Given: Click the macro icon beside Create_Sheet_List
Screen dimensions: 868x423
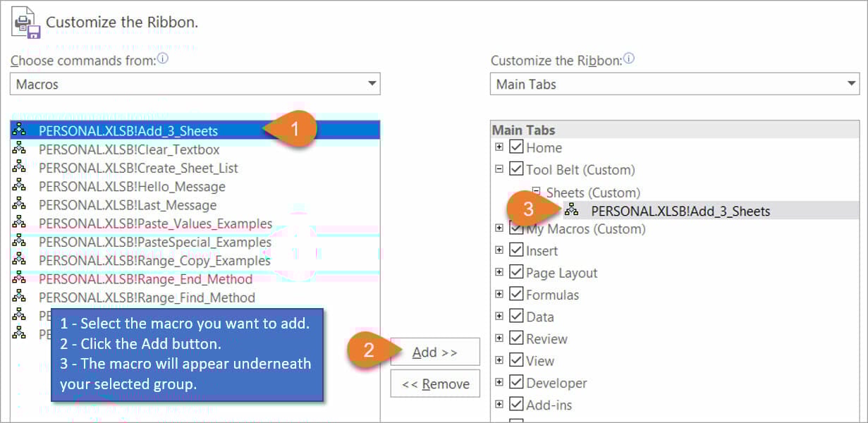Looking at the screenshot, I should coord(19,168).
